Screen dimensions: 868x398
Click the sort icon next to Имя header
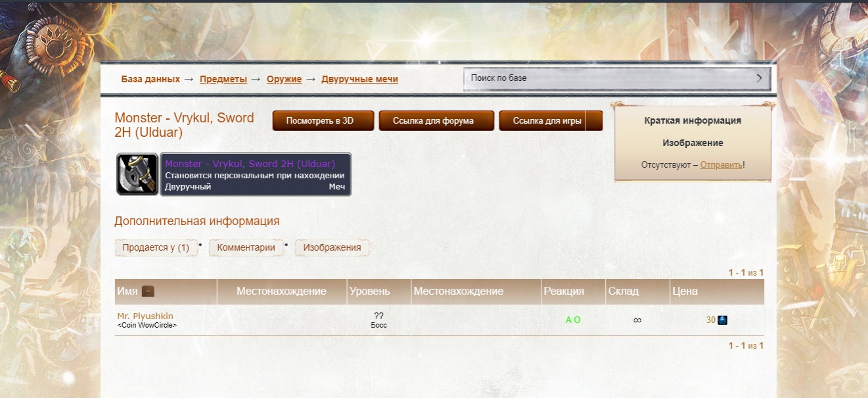point(148,291)
